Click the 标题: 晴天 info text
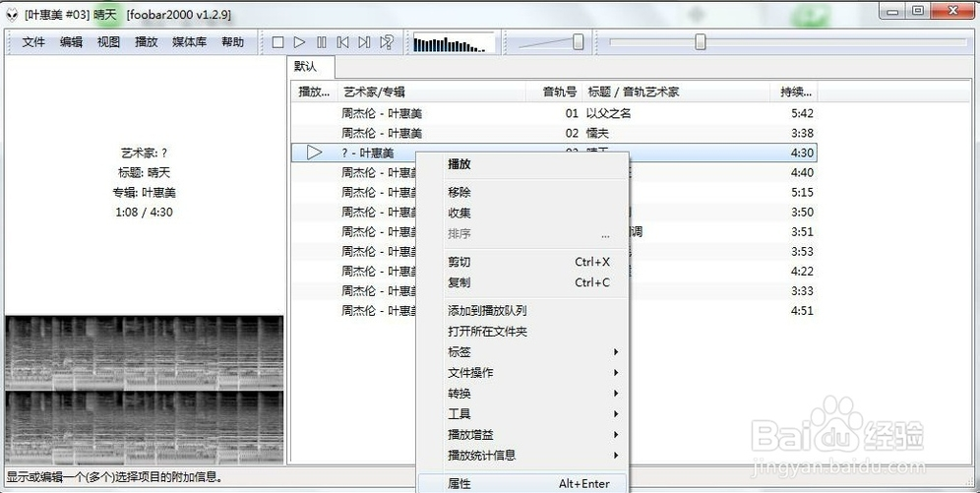The image size is (980, 493). coord(144,172)
